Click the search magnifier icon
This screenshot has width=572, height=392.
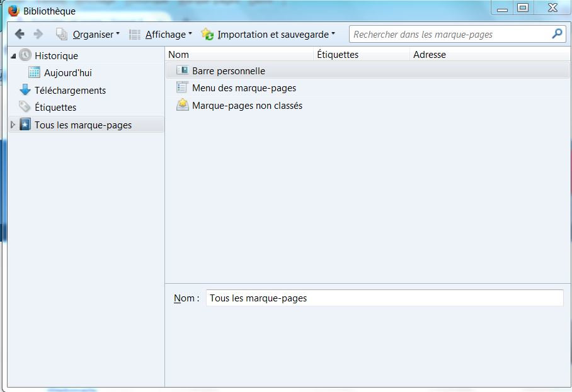tap(557, 34)
